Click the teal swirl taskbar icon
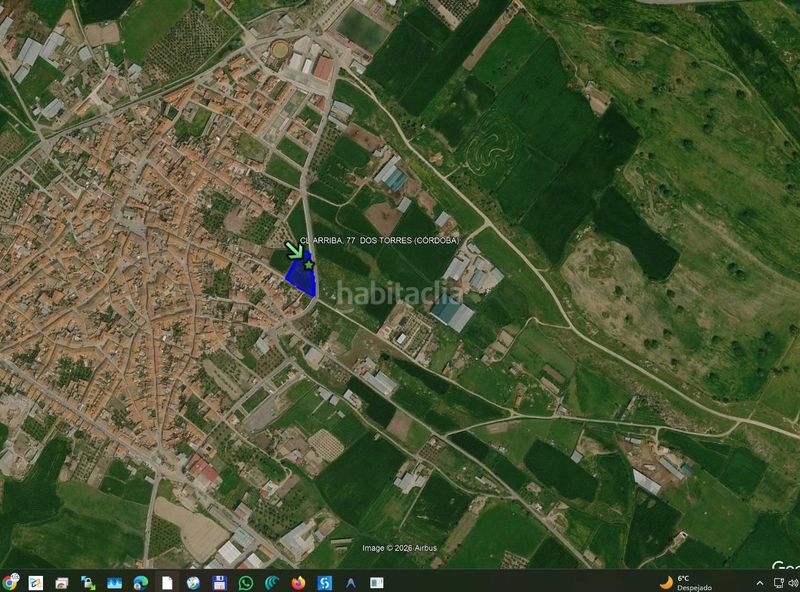 click(x=272, y=582)
